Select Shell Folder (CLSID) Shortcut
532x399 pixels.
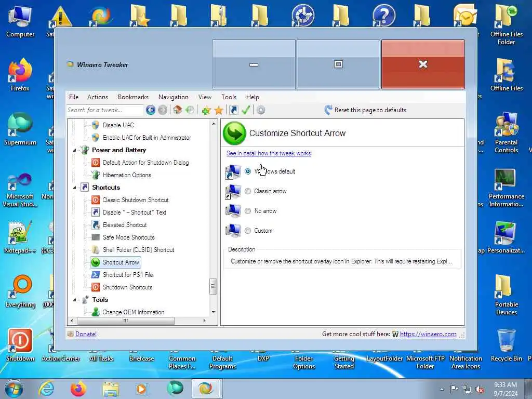[138, 250]
